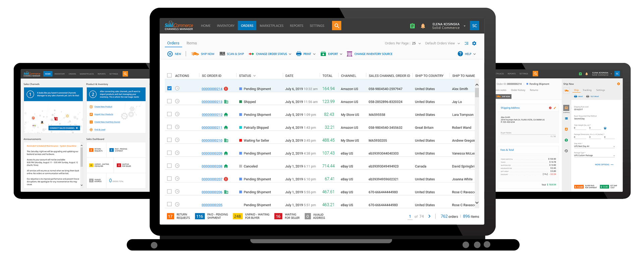Click the orders table scrollbar up arrow
644x258 pixels.
click(x=477, y=85)
